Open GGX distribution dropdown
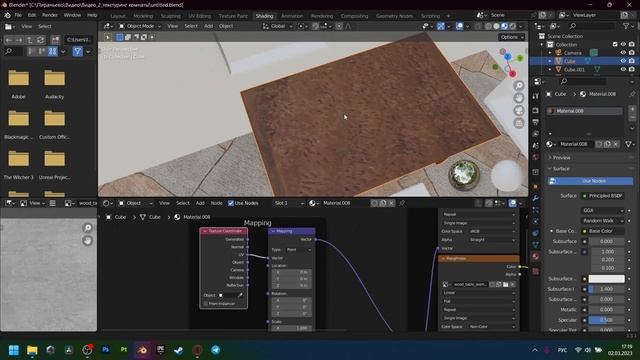 pos(602,211)
